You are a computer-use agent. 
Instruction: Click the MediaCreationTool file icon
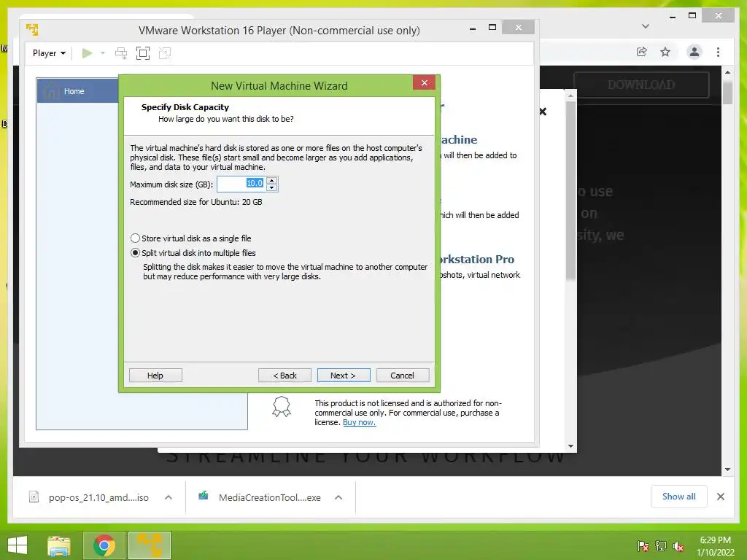[204, 496]
